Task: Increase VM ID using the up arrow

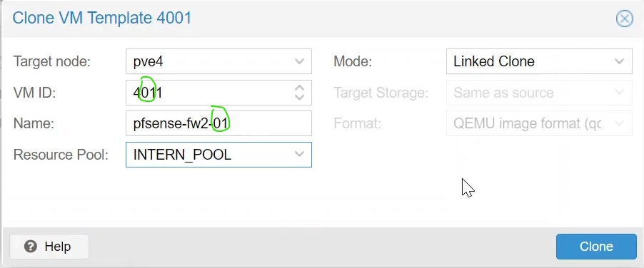Action: pyautogui.click(x=299, y=88)
